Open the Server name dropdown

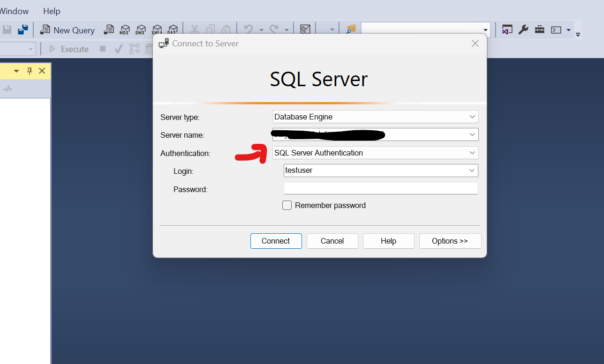[472, 134]
